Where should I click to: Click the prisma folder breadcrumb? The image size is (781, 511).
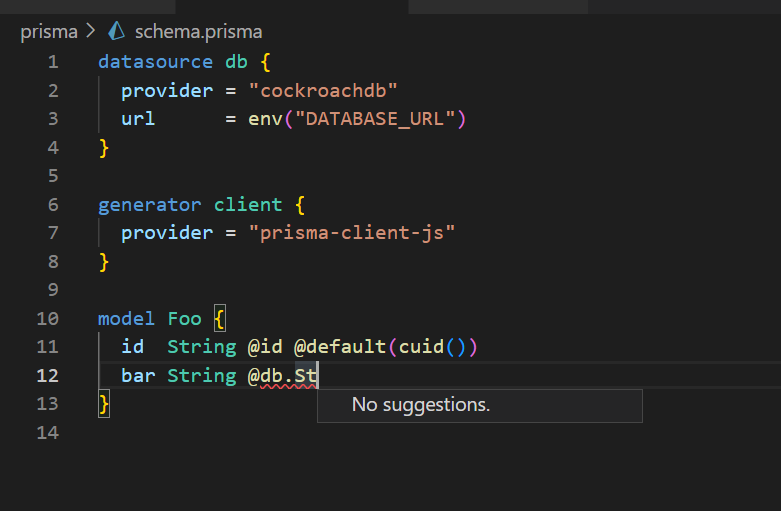click(x=49, y=32)
